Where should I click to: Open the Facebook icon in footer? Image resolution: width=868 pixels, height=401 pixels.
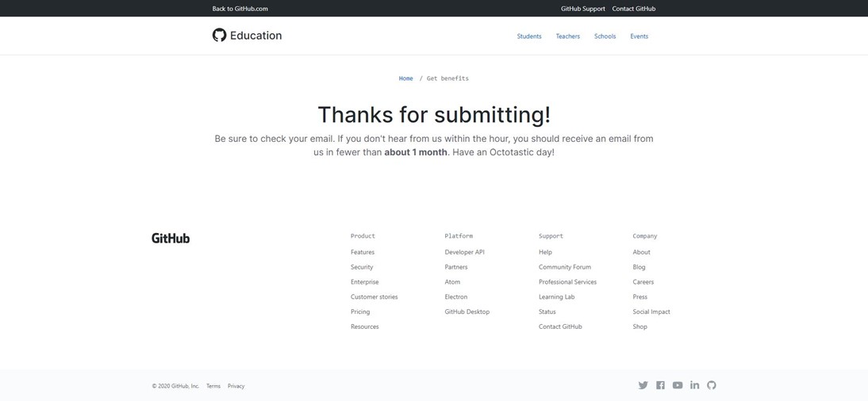660,385
